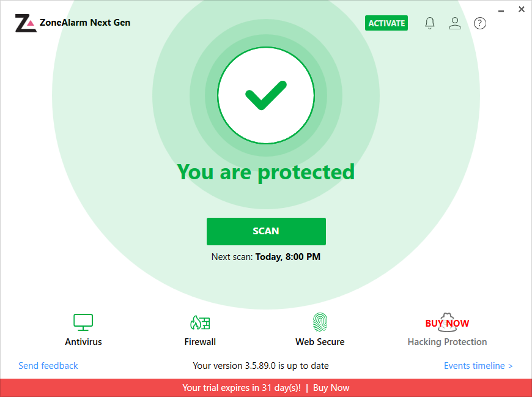This screenshot has width=532, height=397.
Task: Click the ZoneAlarm Z logo
Action: [x=26, y=23]
